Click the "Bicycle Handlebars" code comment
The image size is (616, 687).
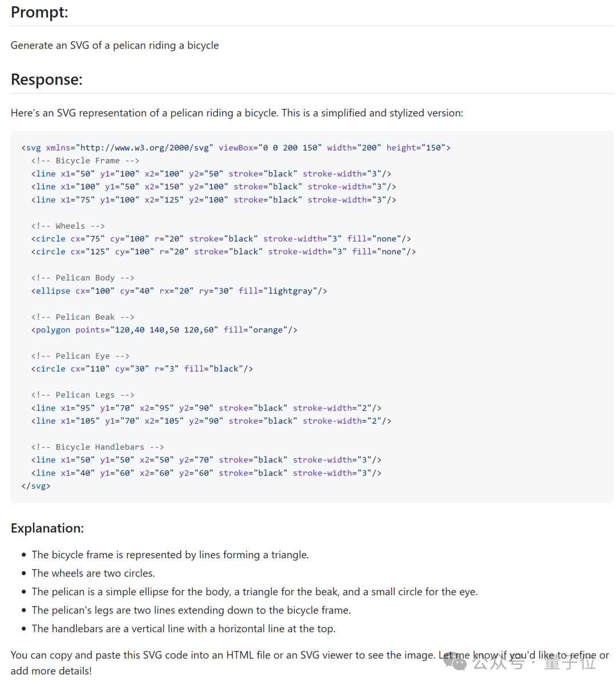(x=98, y=447)
